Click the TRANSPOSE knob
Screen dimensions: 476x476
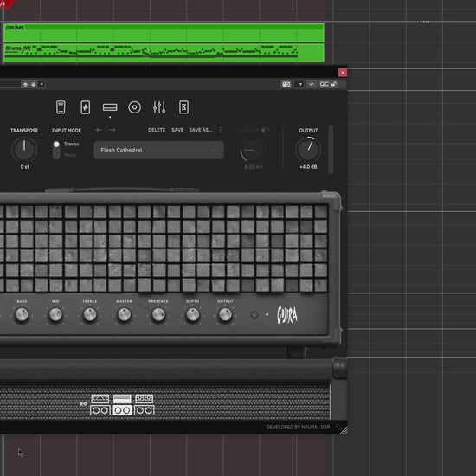tap(24, 150)
